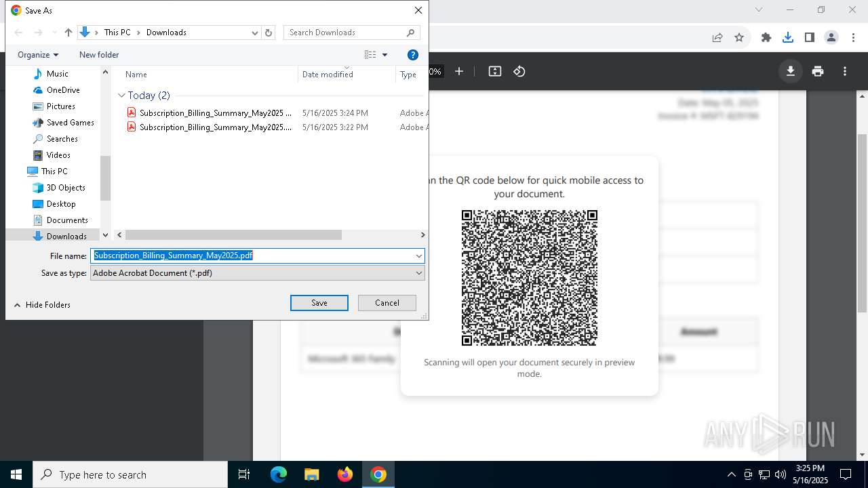Image resolution: width=868 pixels, height=488 pixels.
Task: Open the Chrome Downloads toolbar icon
Action: 788,37
